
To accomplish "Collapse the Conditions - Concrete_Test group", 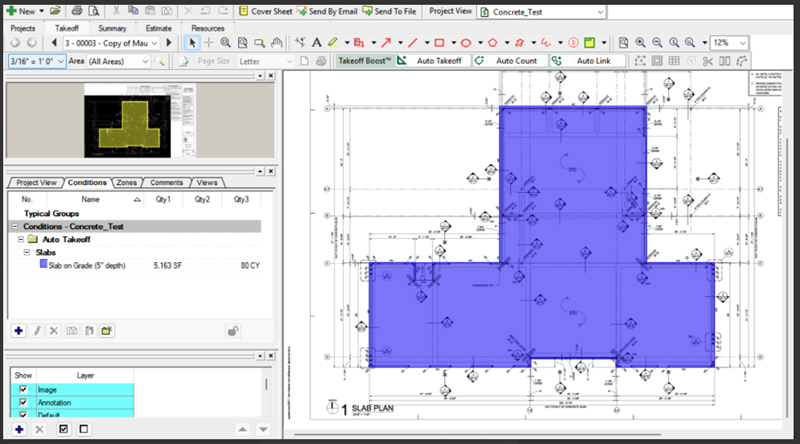I will click(15, 226).
